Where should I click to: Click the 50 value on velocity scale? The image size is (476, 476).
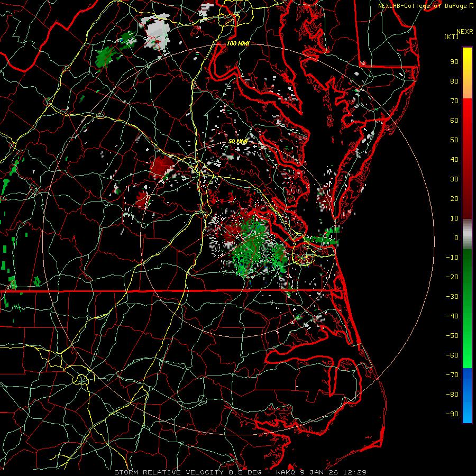[x=454, y=140]
